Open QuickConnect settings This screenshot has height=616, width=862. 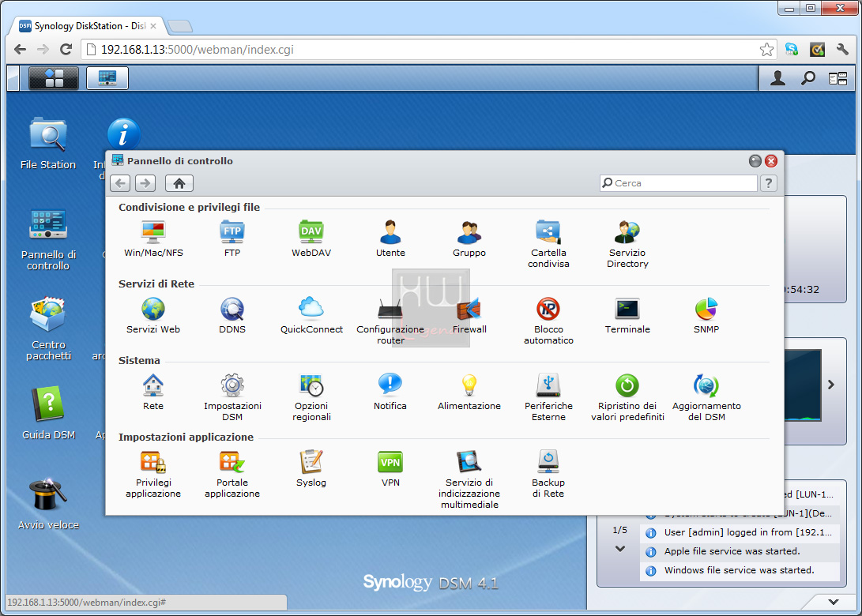[x=311, y=316]
